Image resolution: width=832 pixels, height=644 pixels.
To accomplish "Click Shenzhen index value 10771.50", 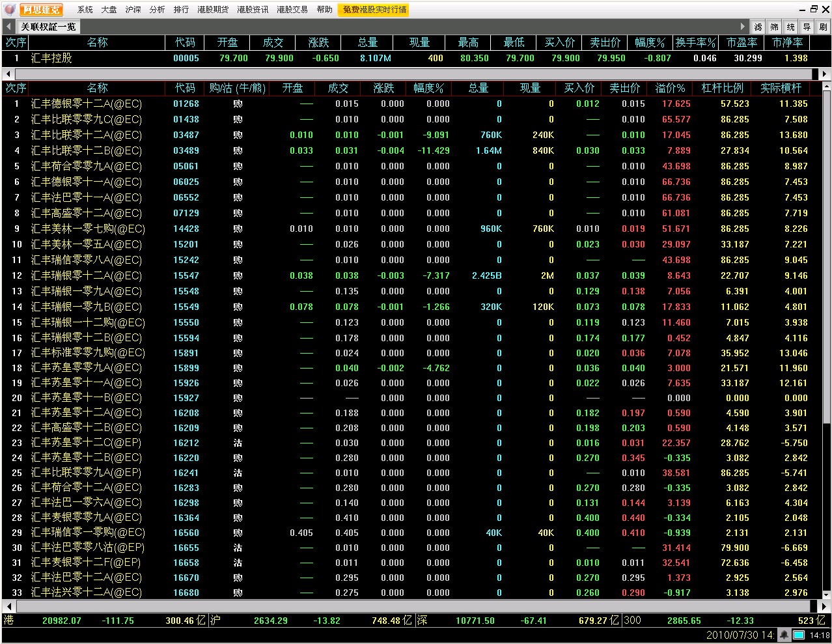I will 475,621.
